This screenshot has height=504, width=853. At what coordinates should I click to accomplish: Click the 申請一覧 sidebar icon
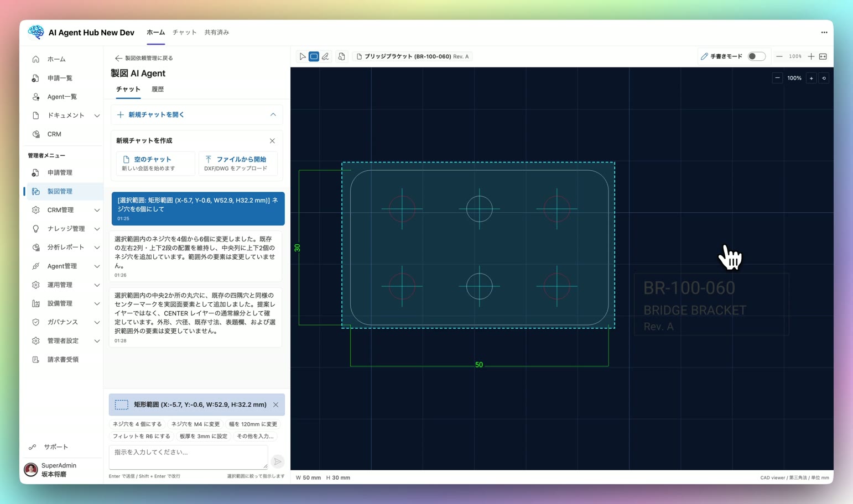pos(36,78)
